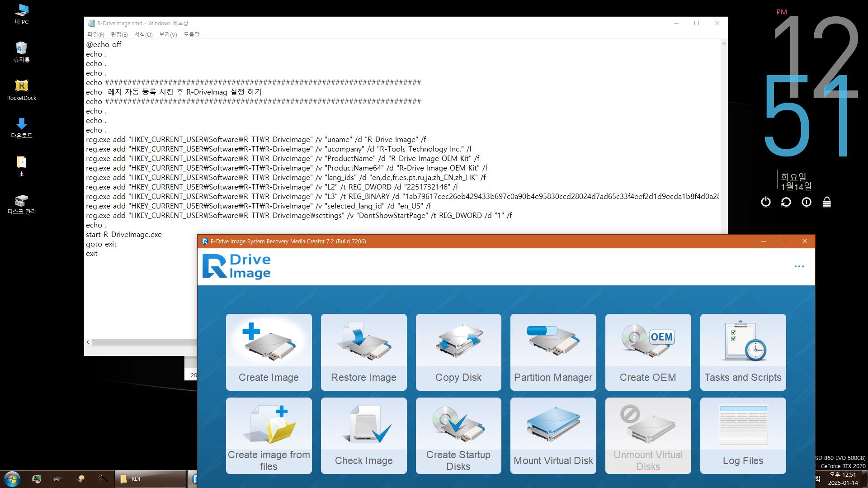Click the power icon on clock widget
868x488 pixels.
[765, 202]
